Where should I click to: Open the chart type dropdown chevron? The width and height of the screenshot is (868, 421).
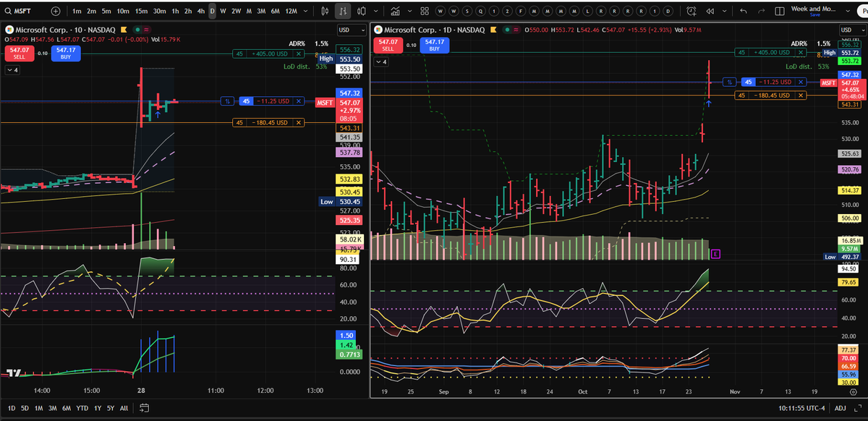click(376, 10)
